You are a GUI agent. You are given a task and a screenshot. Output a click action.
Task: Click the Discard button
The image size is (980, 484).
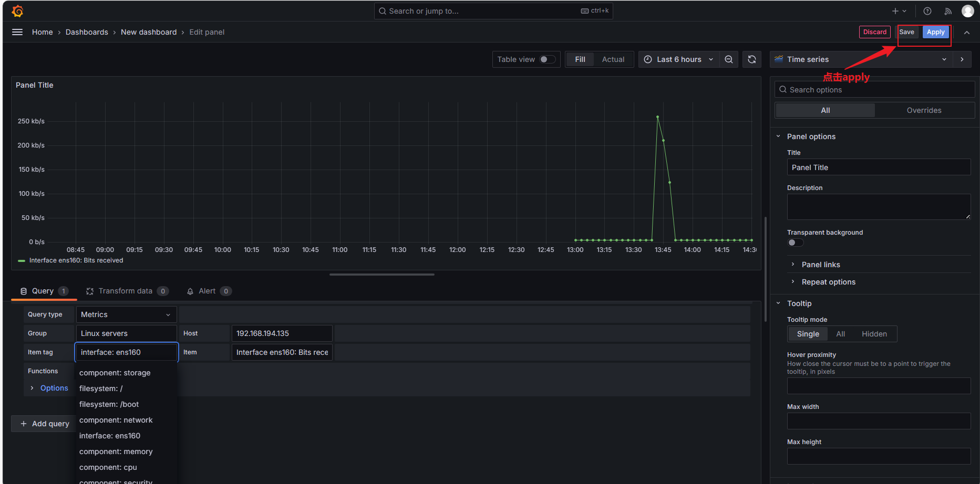coord(875,32)
